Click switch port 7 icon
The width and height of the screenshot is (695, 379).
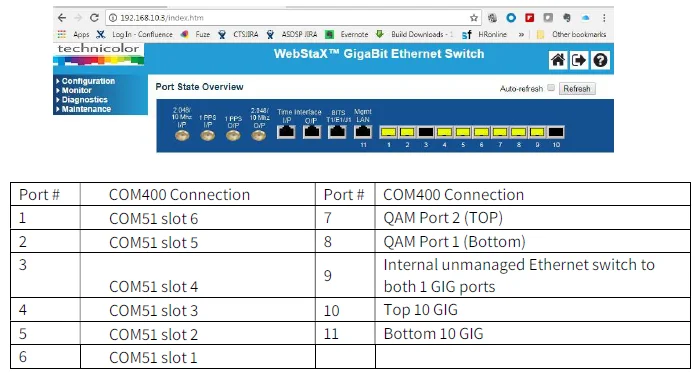500,132
